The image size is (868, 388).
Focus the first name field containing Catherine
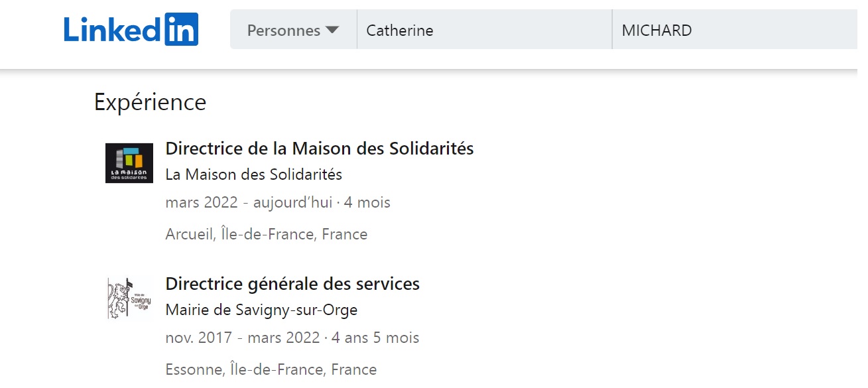pos(484,30)
